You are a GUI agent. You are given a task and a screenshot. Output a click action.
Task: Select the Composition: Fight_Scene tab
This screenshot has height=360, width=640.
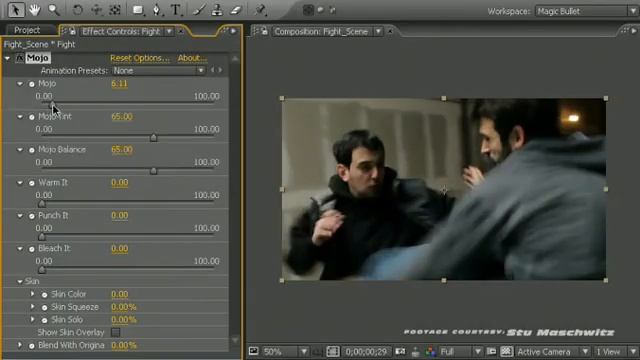[321, 31]
